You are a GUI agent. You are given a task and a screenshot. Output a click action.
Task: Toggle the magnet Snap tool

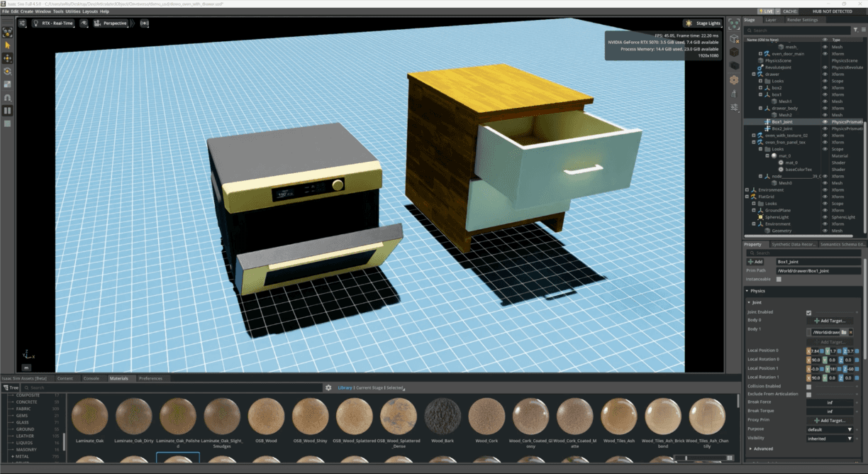[x=8, y=97]
